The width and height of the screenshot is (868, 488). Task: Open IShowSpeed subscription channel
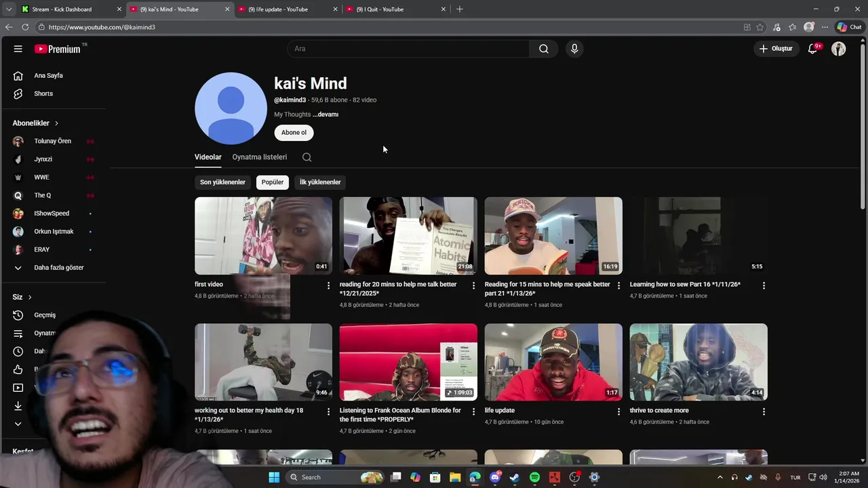pos(53,213)
